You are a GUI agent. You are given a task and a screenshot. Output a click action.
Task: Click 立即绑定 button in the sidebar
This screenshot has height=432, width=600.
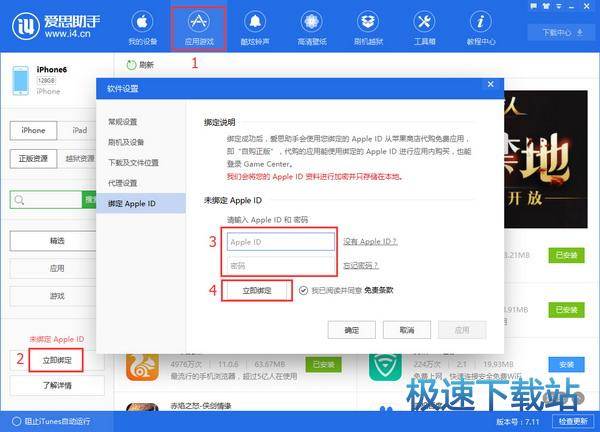56,360
